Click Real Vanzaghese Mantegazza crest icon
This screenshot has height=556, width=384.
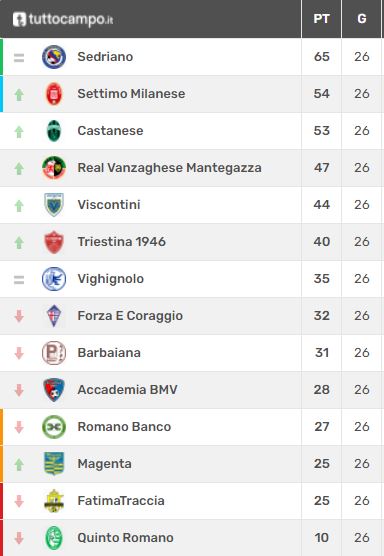pos(54,168)
